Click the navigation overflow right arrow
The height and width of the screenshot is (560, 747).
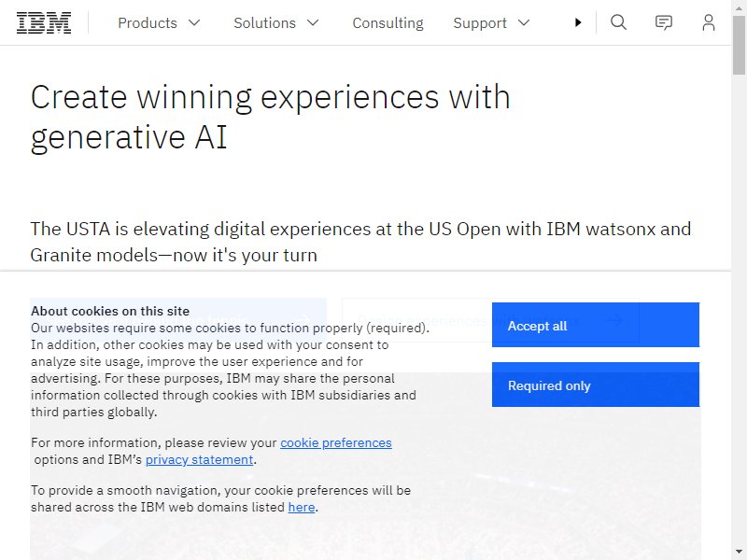pos(578,22)
